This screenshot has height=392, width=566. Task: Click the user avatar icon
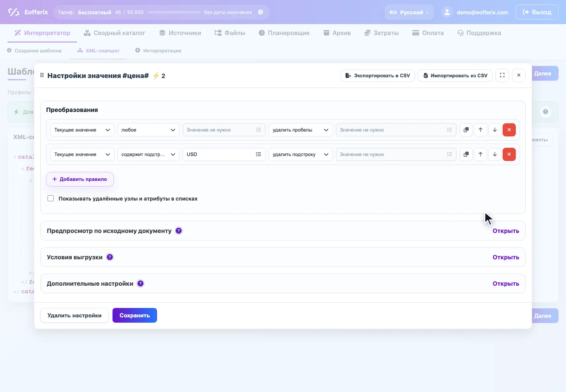(x=447, y=12)
